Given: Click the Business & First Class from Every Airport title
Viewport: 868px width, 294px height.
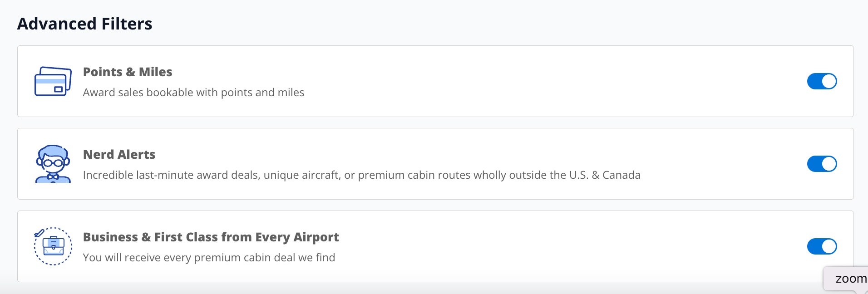Looking at the screenshot, I should point(211,237).
